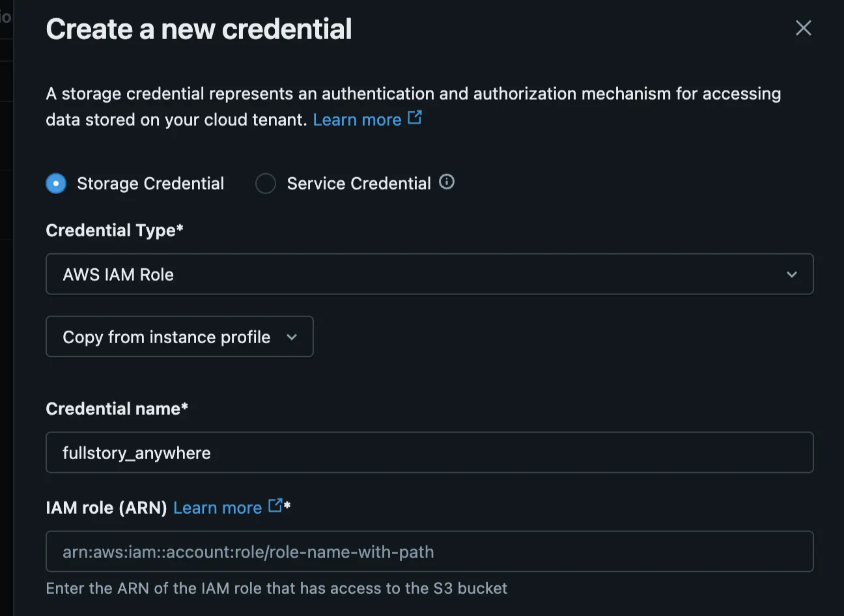
Task: Click the info icon beside Service Credential
Action: coord(447,182)
